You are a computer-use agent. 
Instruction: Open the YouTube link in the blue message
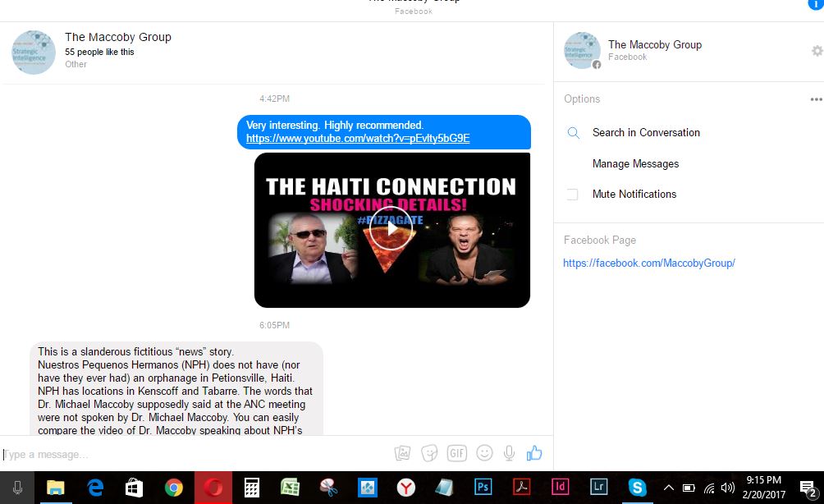click(x=358, y=139)
